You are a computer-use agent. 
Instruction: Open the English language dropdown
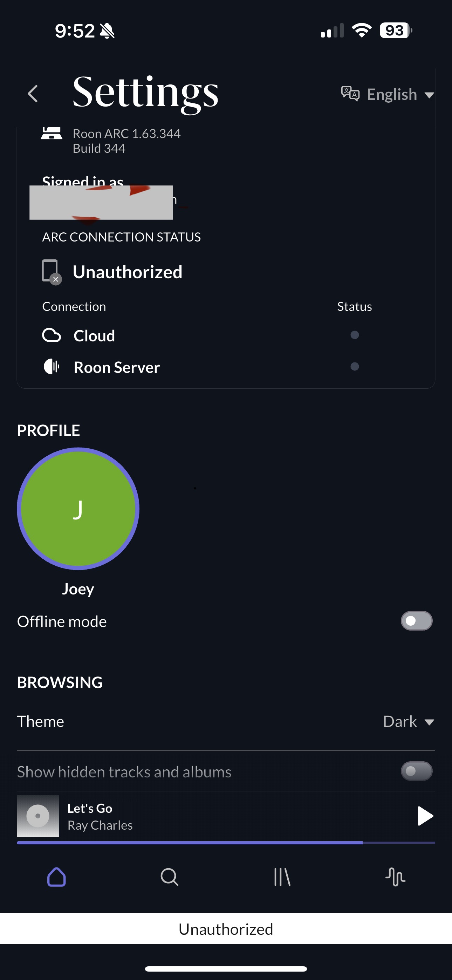400,94
